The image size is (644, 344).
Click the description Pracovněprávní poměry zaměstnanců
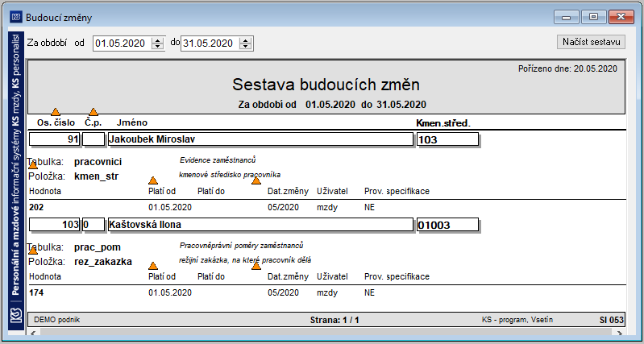point(242,246)
